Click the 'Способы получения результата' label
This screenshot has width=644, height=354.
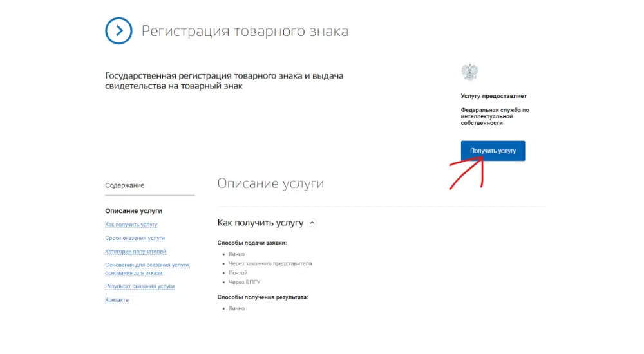263,297
